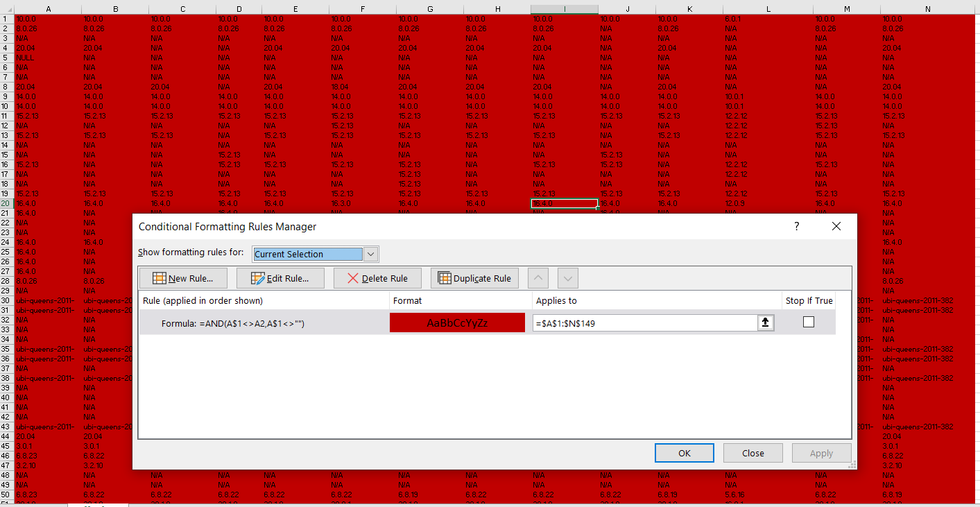Select row 1 header
This screenshot has width=980, height=507.
[7, 19]
